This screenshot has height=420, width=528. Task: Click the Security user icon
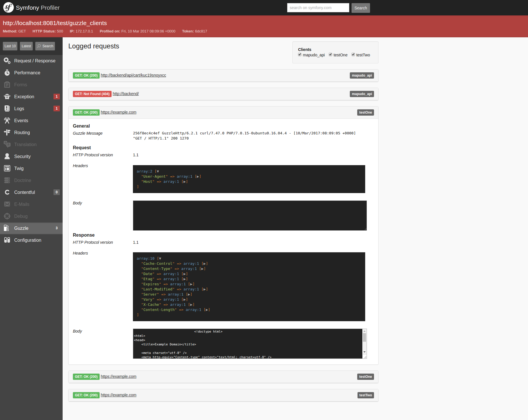tap(7, 156)
